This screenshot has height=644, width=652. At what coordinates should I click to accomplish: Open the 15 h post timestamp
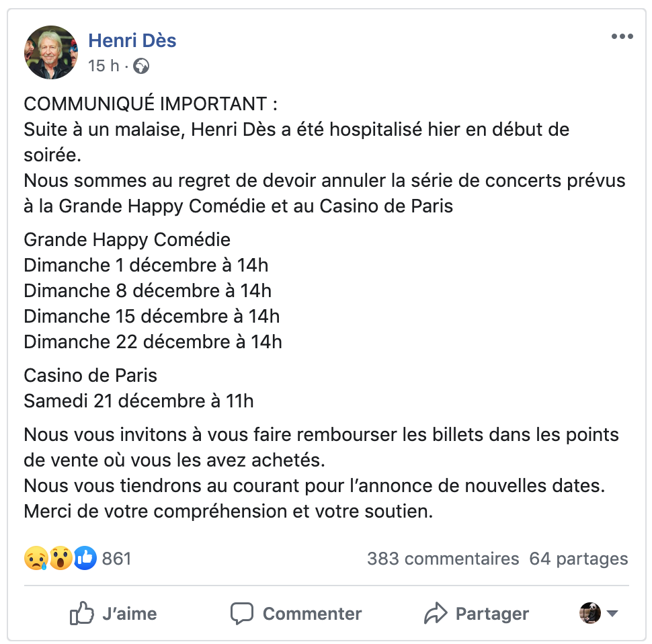point(104,66)
